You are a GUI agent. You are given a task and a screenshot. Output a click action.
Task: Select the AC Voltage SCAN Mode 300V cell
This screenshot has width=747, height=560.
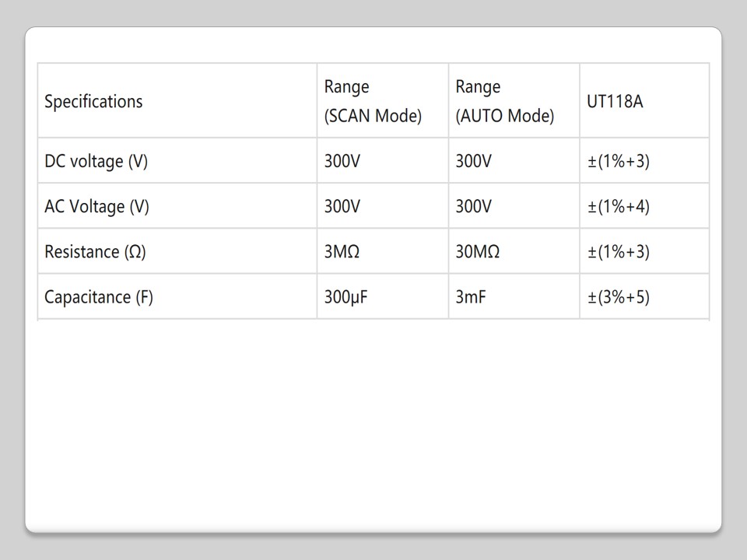coord(342,206)
